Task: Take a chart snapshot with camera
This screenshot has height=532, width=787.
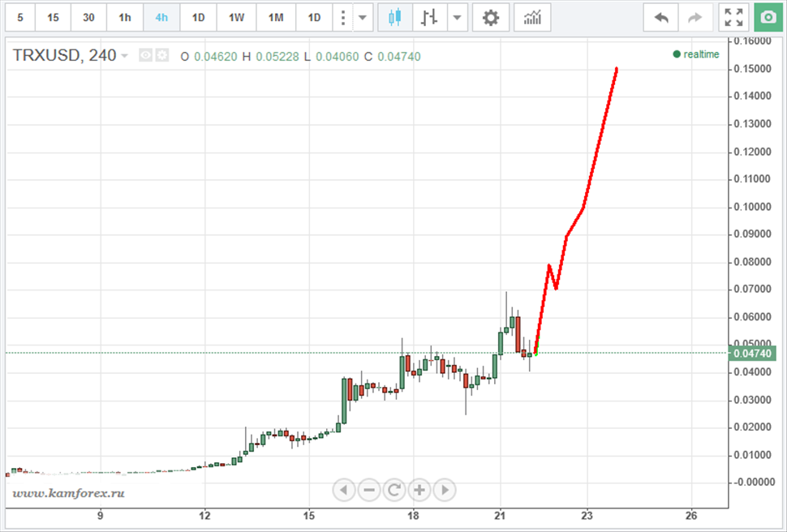Action: click(768, 18)
